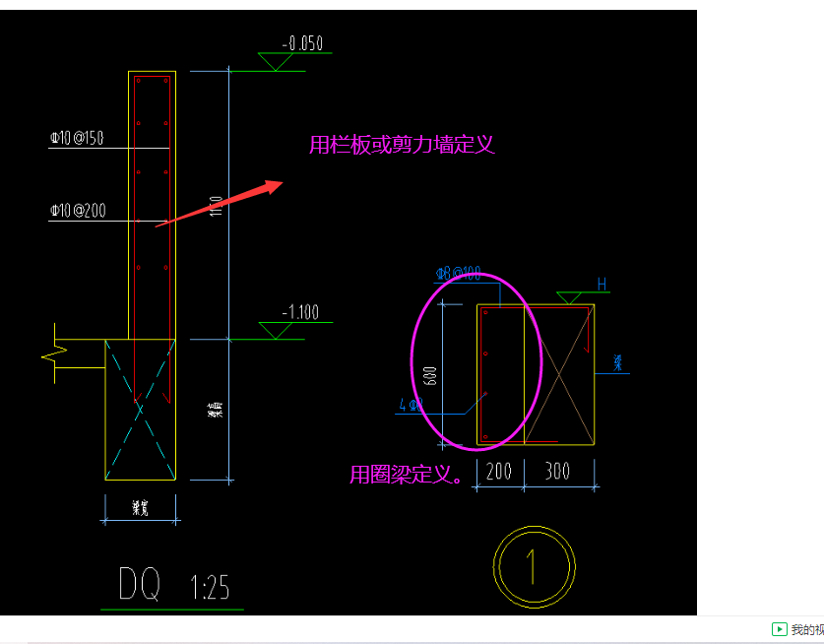Click the 200 width dimension
The height and width of the screenshot is (644, 824).
[x=499, y=471]
